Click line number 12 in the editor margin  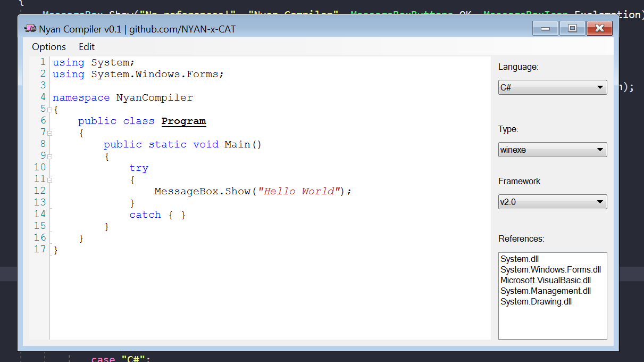(x=39, y=191)
